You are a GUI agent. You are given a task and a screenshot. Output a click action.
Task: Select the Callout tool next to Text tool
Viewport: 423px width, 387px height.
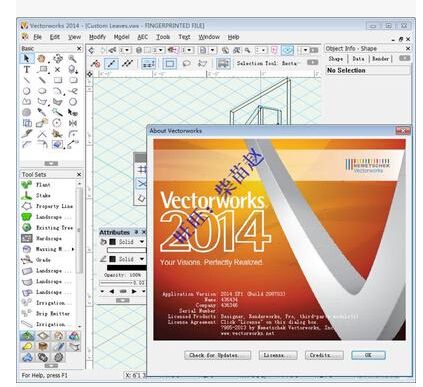43,69
